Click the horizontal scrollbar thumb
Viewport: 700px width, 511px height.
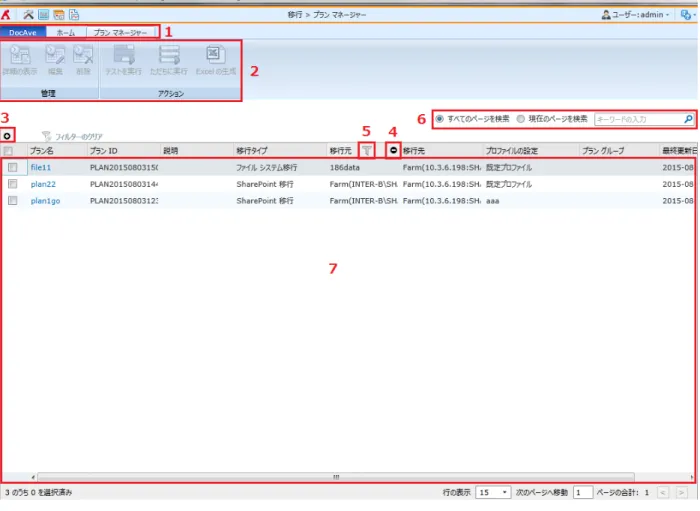[x=336, y=477]
